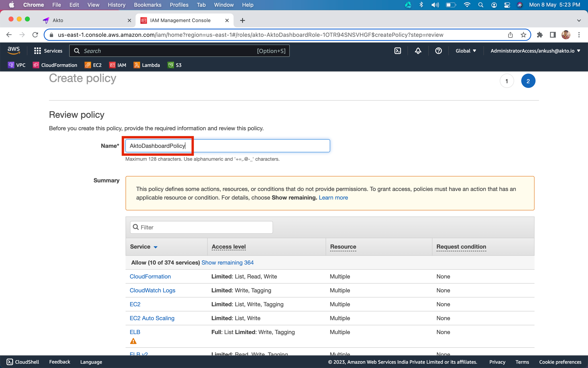588x368 pixels.
Task: Open the Learn more link
Action: (333, 198)
